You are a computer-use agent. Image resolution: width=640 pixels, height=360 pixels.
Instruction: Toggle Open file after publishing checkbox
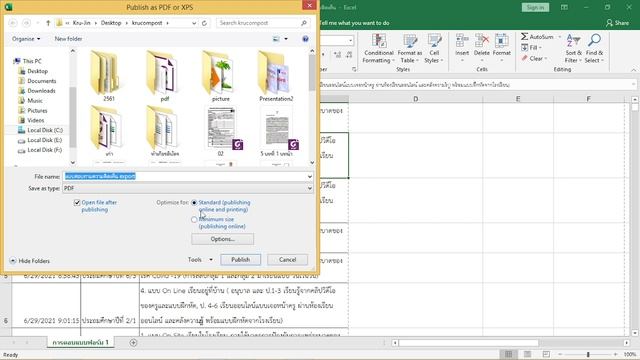coord(77,202)
